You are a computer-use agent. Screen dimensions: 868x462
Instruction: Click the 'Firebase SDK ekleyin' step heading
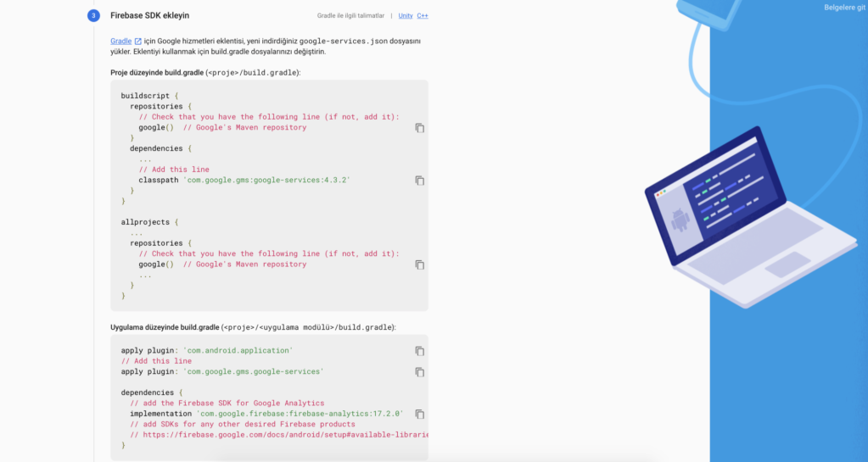pos(149,15)
